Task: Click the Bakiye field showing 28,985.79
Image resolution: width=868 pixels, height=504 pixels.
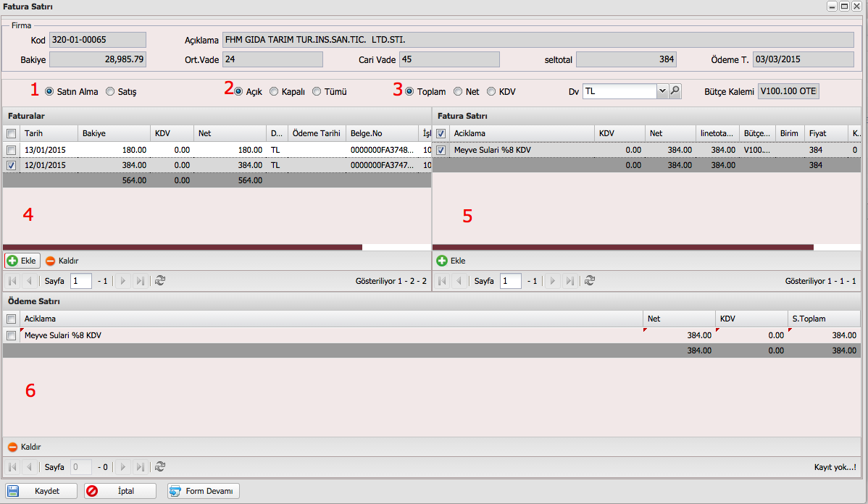Action: (x=98, y=59)
